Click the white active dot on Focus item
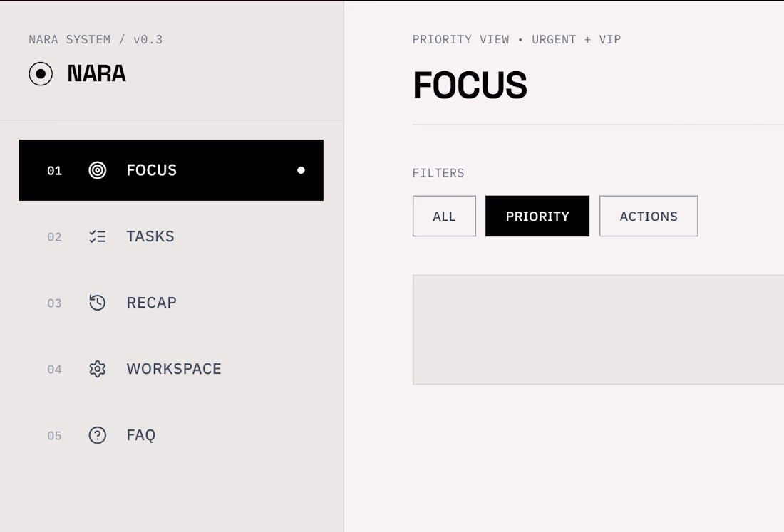784x532 pixels. tap(301, 170)
